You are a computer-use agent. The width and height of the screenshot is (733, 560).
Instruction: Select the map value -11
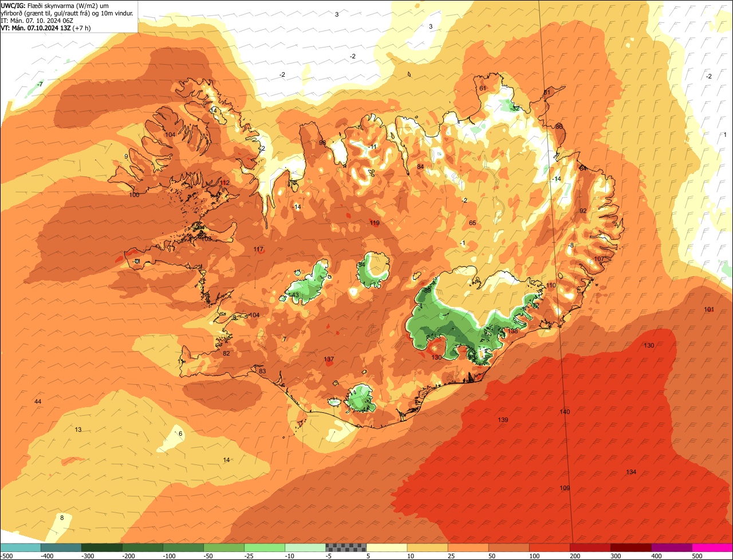coord(372,147)
